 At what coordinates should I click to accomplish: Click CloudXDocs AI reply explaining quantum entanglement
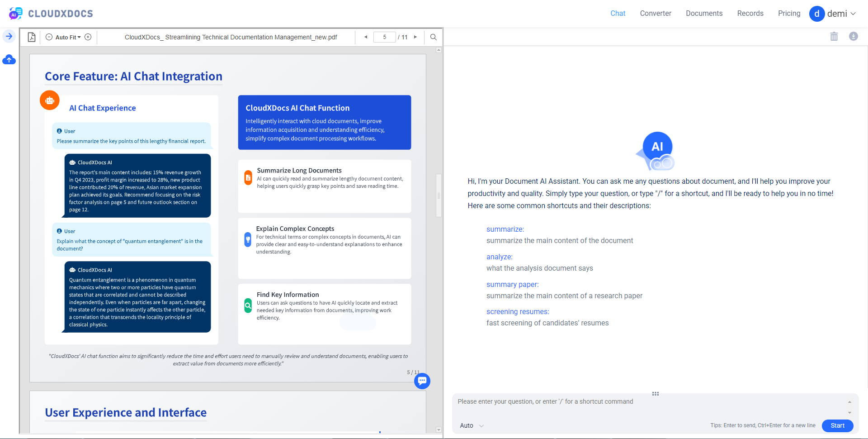pos(137,297)
